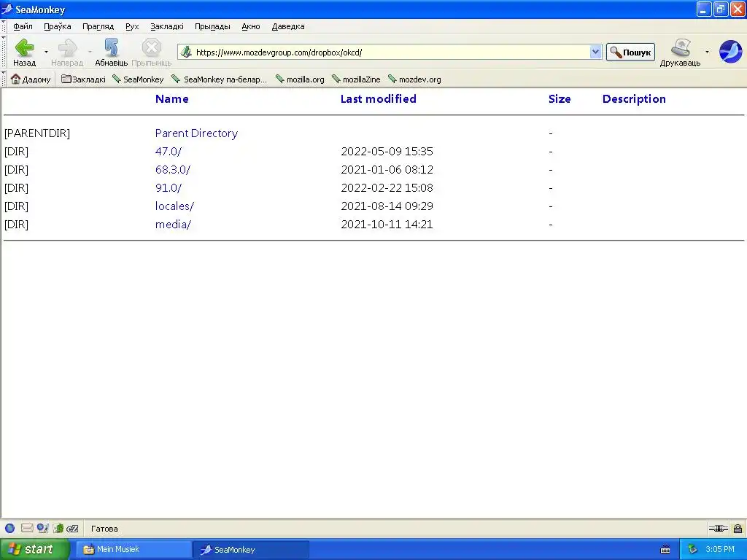This screenshot has height=560, width=747.
Task: Open the mozilla.org bookmark
Action: pyautogui.click(x=300, y=79)
